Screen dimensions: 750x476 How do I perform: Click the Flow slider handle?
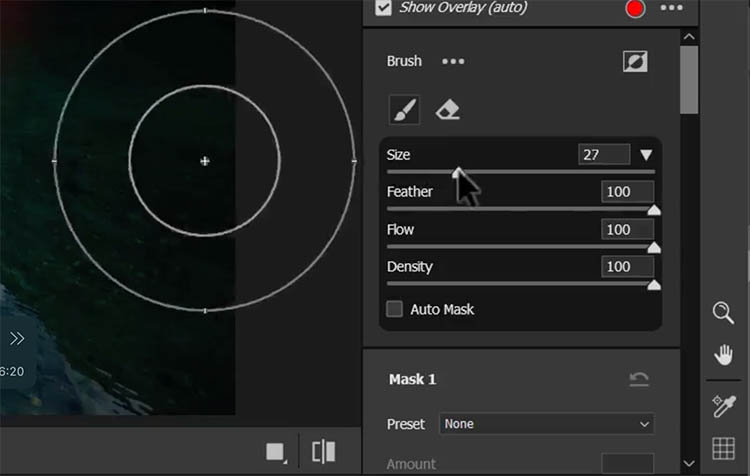coord(654,247)
